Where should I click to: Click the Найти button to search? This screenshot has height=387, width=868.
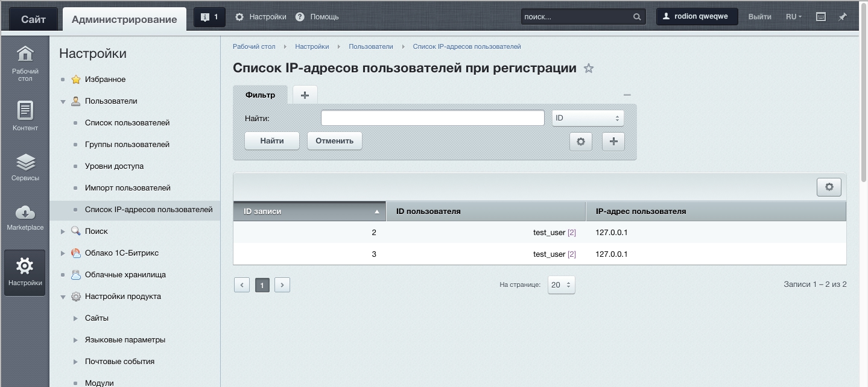click(x=271, y=140)
